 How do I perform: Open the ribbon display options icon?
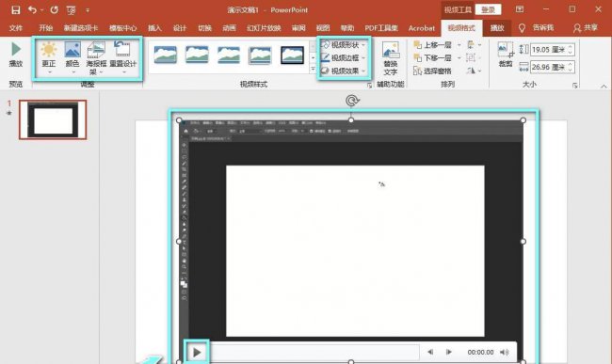click(x=520, y=9)
